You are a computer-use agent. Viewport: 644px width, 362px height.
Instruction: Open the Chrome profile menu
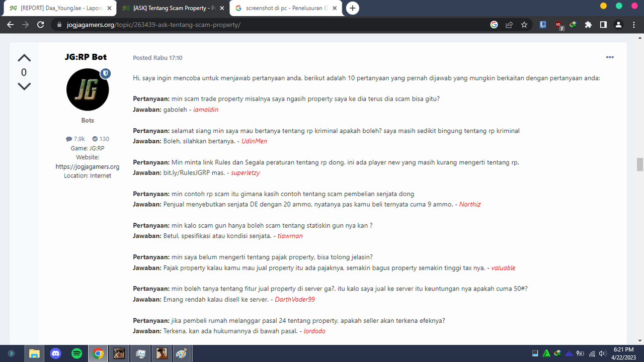(618, 25)
